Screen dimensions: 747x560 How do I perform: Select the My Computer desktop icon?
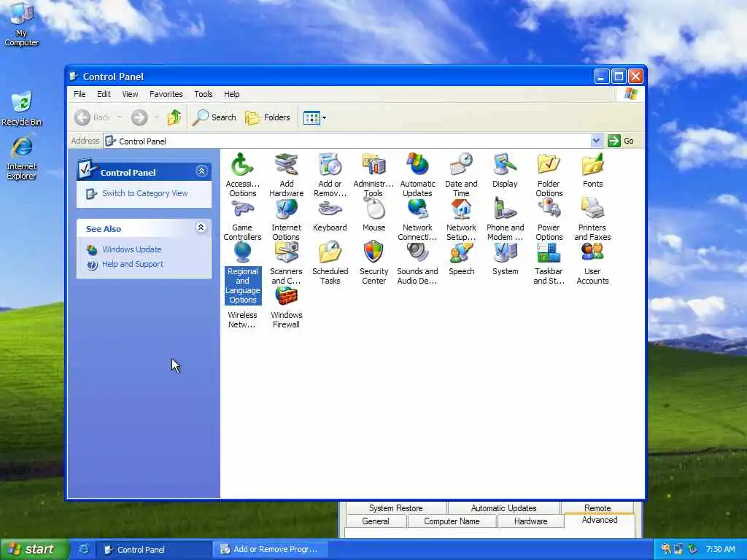coord(21,25)
